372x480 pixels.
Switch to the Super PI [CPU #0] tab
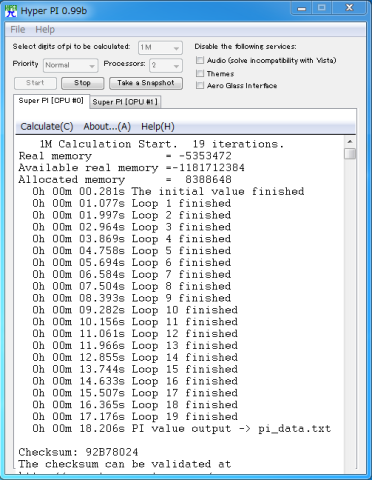click(x=51, y=101)
